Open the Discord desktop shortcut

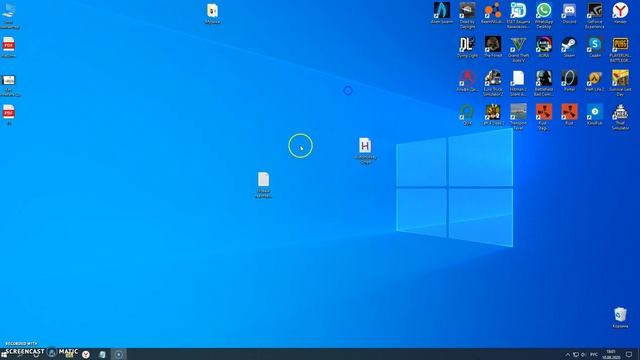569,13
